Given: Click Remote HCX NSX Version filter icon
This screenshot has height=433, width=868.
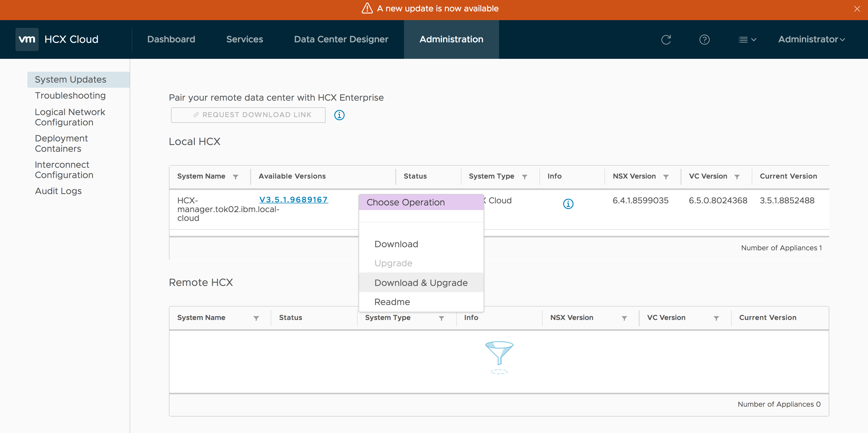Looking at the screenshot, I should (x=624, y=318).
